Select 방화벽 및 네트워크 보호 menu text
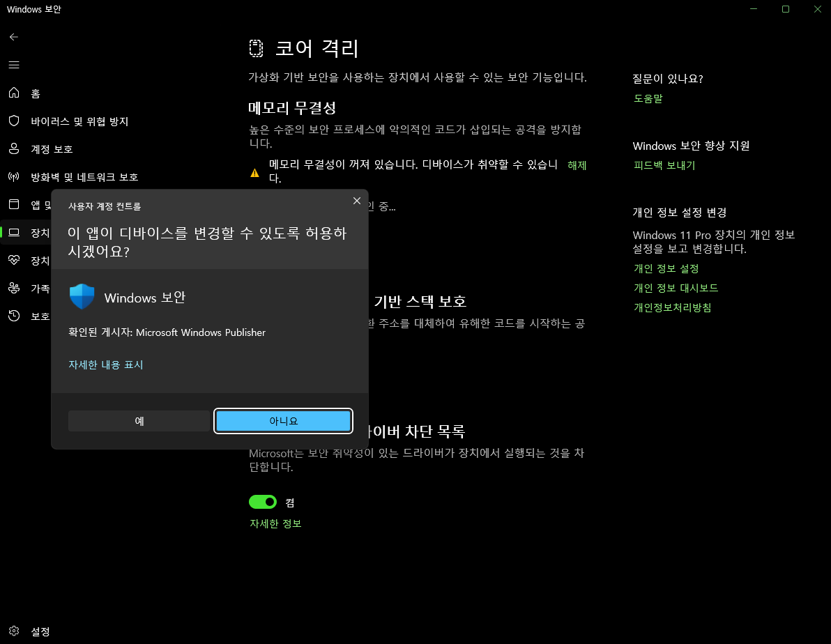The width and height of the screenshot is (831, 644). coord(85,177)
